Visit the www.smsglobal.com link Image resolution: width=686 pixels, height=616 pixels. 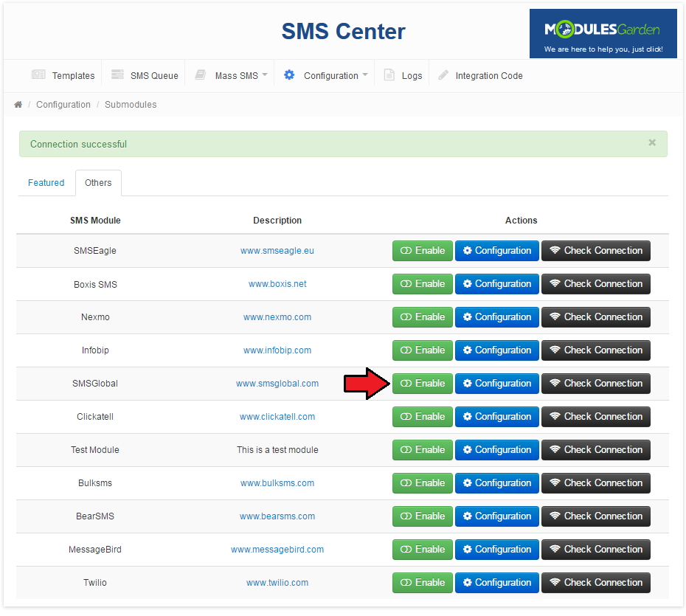point(277,384)
